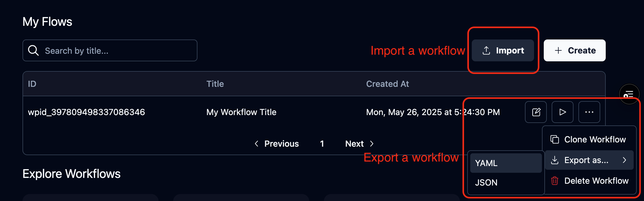
Task: Click the magnifying glass search icon
Action: pyautogui.click(x=33, y=50)
